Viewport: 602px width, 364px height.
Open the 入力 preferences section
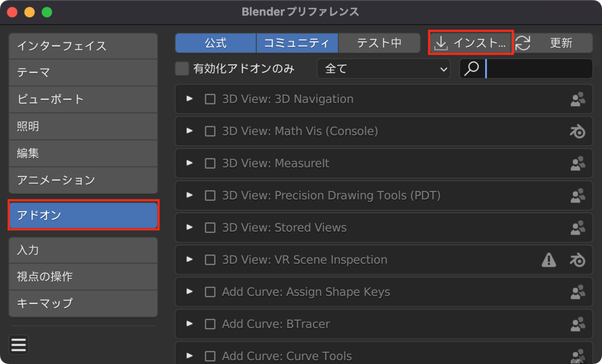click(83, 250)
